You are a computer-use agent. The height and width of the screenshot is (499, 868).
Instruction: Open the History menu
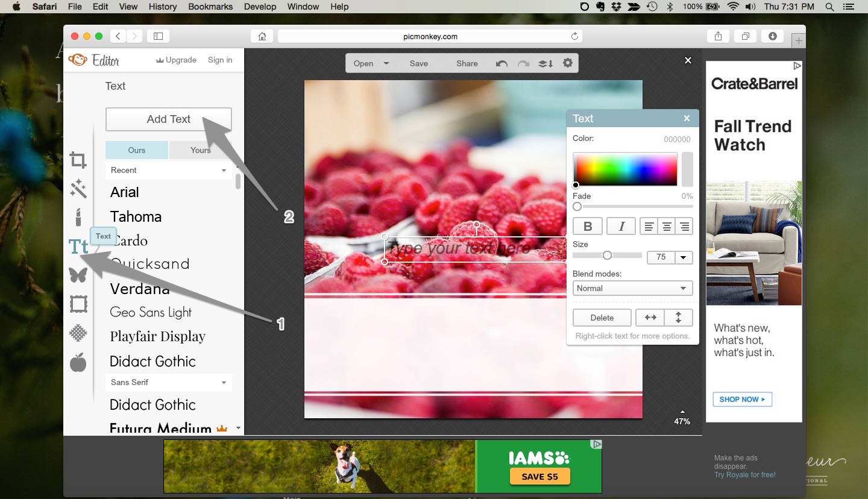(x=162, y=7)
